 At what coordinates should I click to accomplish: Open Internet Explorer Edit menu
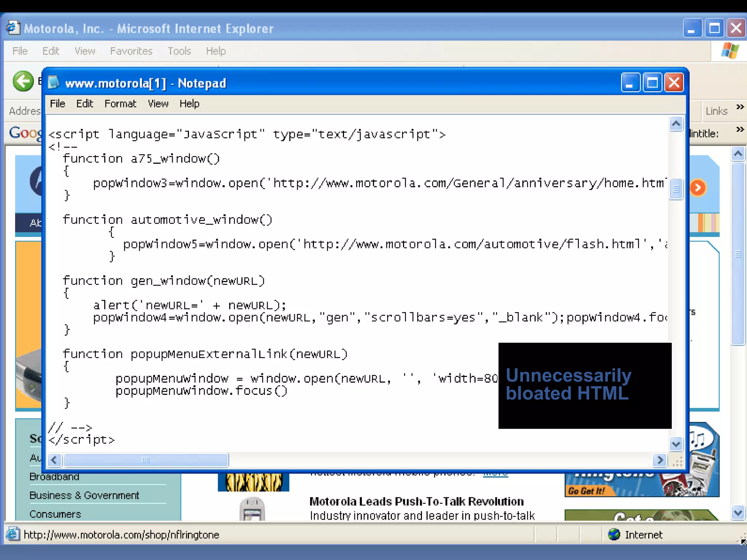click(x=51, y=51)
